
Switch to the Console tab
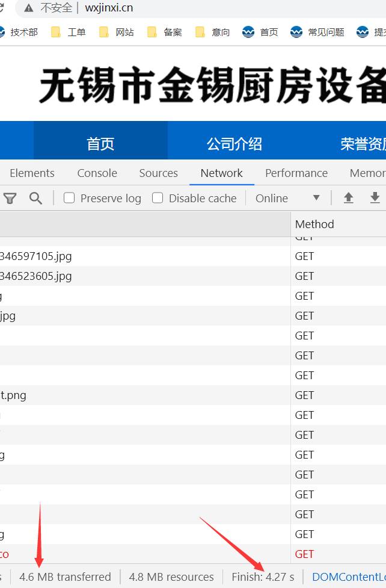[97, 173]
